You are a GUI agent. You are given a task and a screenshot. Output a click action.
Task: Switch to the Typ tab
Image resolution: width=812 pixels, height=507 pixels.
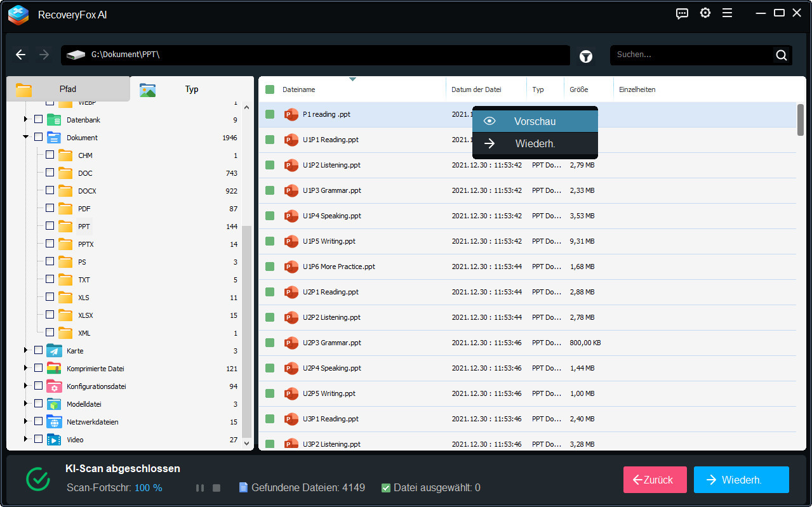pos(192,89)
